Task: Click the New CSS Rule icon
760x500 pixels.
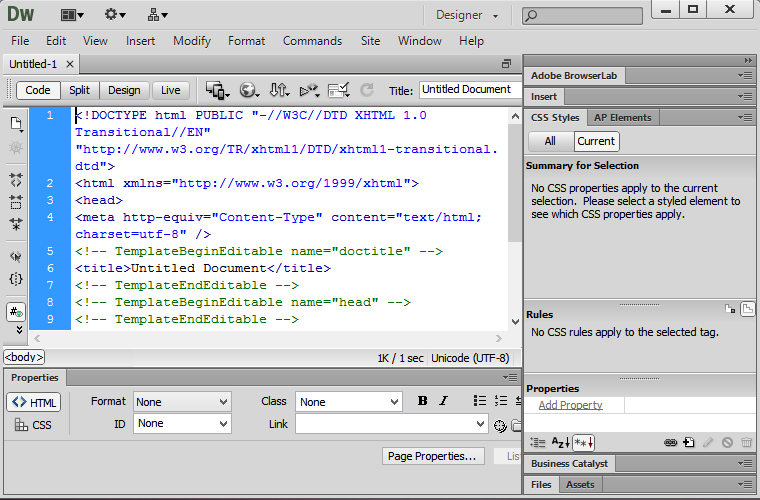Action: (689, 442)
